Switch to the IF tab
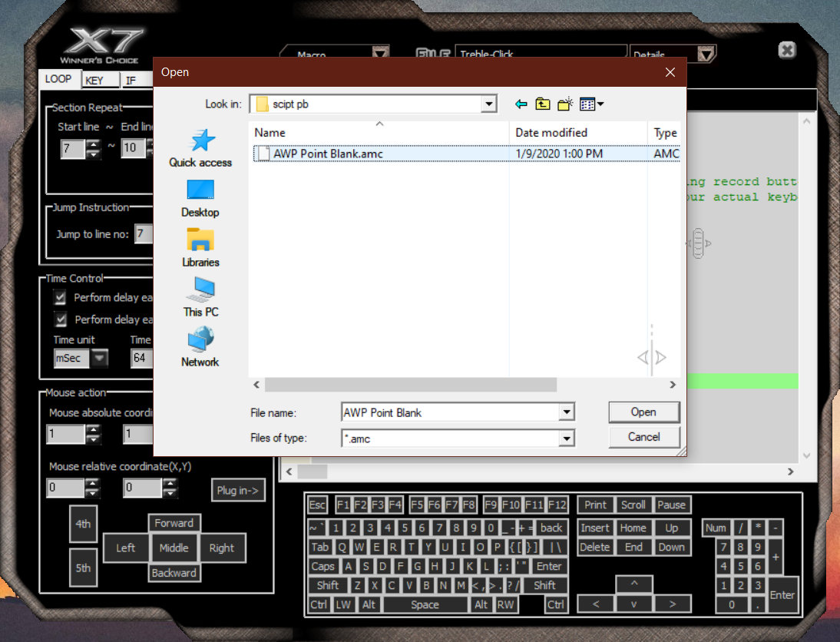This screenshot has width=840, height=642. coord(129,79)
